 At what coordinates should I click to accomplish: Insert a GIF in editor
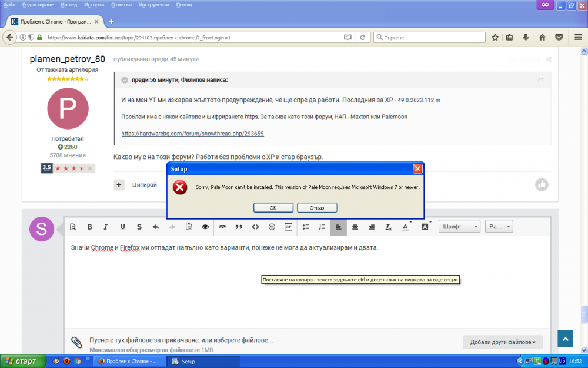pyautogui.click(x=288, y=227)
